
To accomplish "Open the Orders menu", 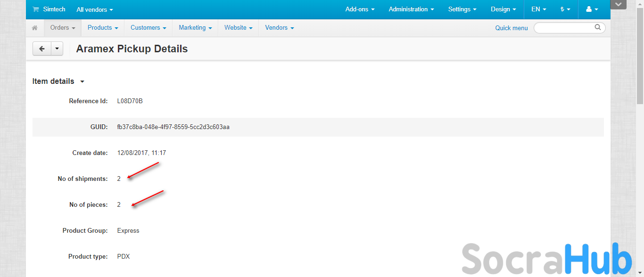I will [x=63, y=28].
